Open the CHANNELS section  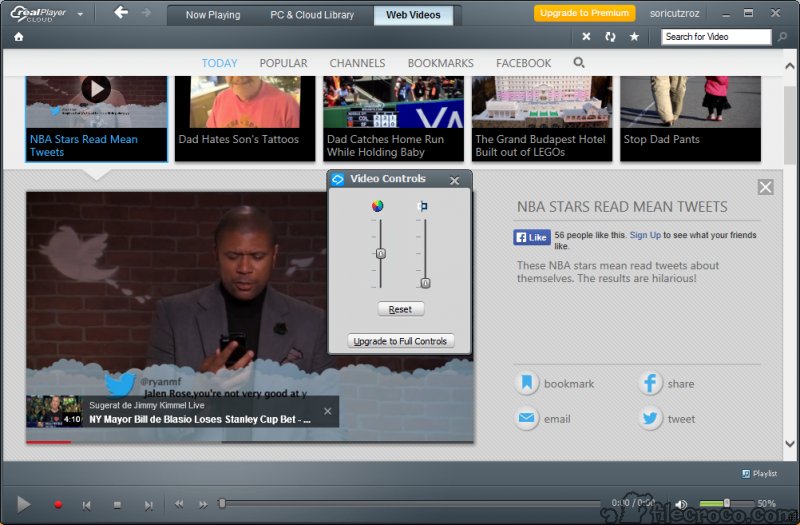(x=357, y=63)
